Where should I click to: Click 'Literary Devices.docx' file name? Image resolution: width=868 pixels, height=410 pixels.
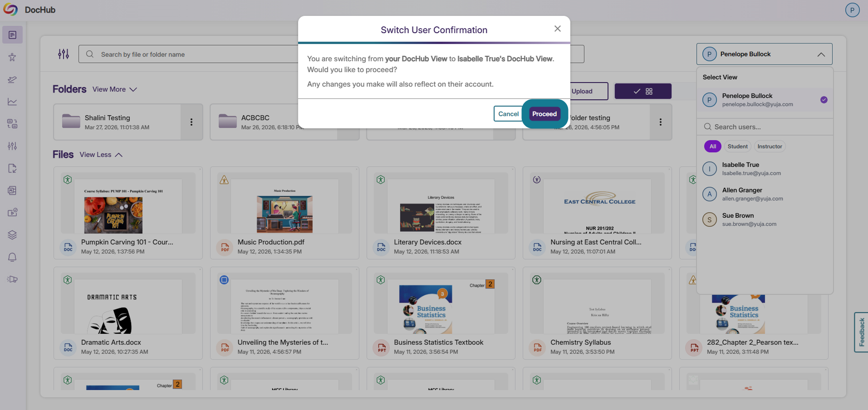pyautogui.click(x=427, y=242)
